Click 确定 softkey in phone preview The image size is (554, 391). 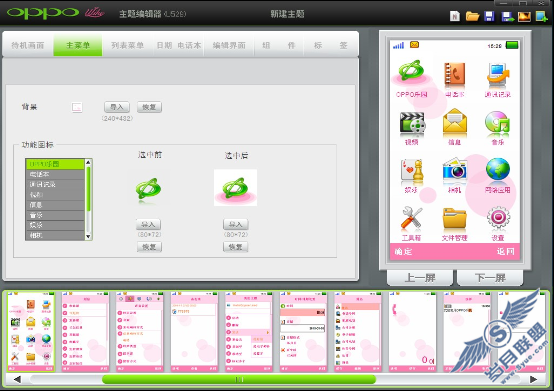[403, 251]
